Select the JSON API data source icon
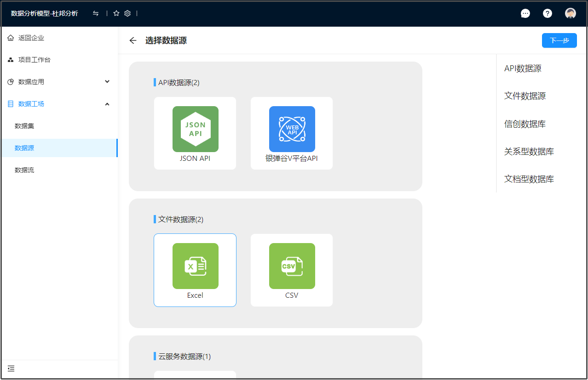 195,129
